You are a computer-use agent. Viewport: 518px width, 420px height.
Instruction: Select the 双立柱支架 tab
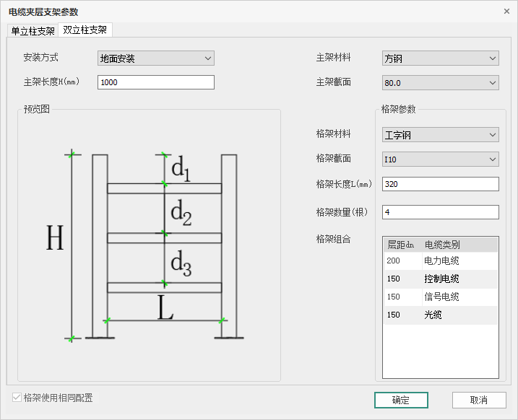(85, 30)
